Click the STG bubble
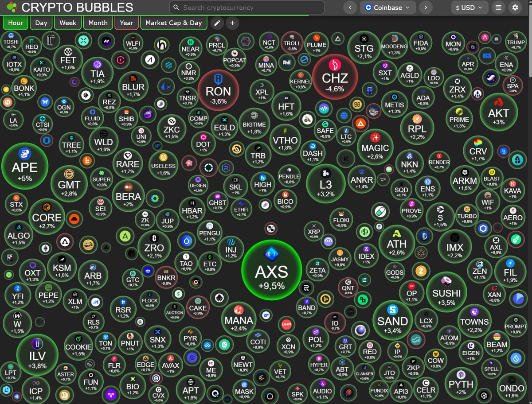Image resolution: width=532 pixels, height=404 pixels. [364, 47]
